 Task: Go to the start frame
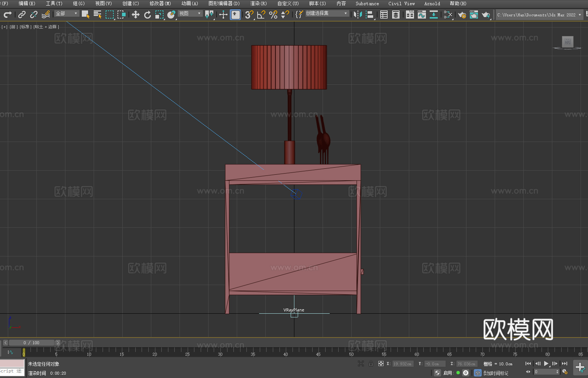[x=528, y=364]
